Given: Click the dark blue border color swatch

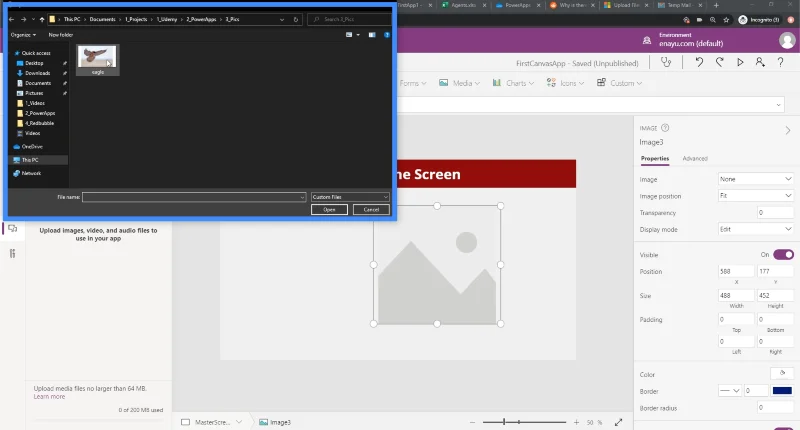Looking at the screenshot, I should coord(782,391).
